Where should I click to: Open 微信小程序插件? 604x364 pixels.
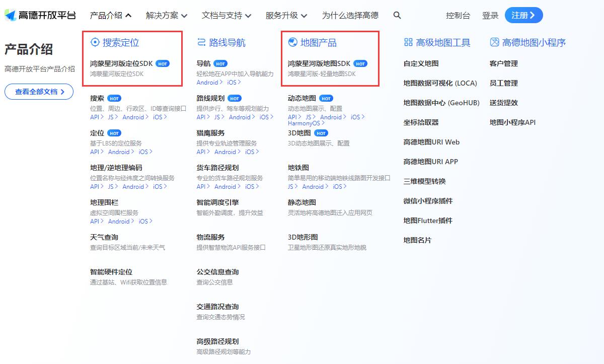click(x=428, y=201)
